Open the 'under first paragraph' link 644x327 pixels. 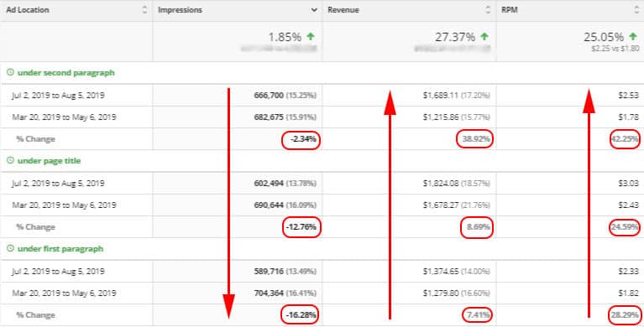pyautogui.click(x=60, y=249)
